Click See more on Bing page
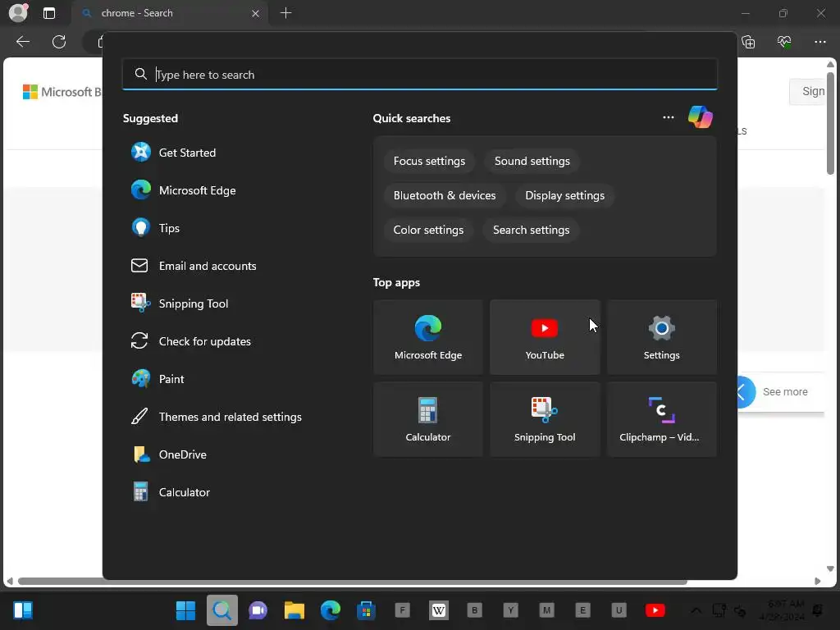Viewport: 840px width, 630px height. (x=785, y=391)
